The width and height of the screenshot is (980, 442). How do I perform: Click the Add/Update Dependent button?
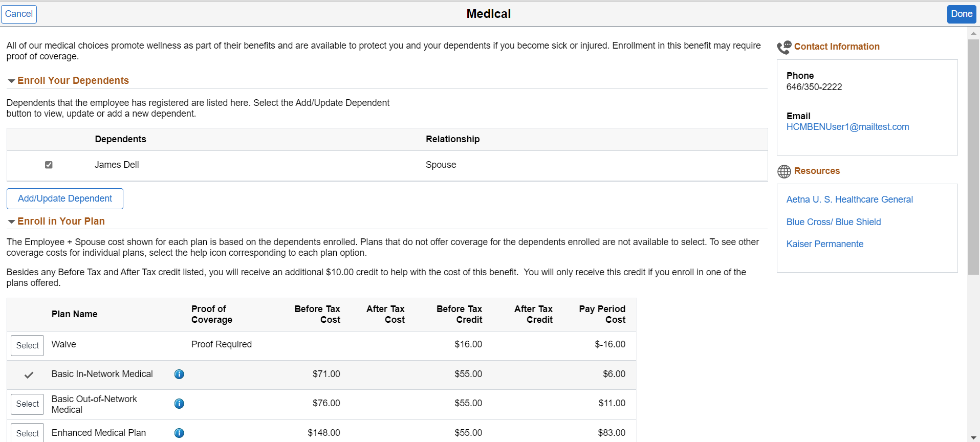(x=65, y=198)
